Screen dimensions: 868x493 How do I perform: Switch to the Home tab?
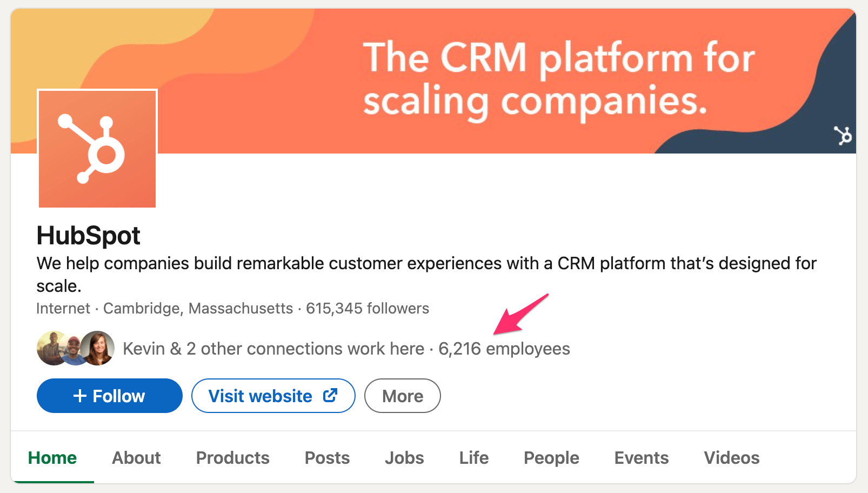pos(52,458)
